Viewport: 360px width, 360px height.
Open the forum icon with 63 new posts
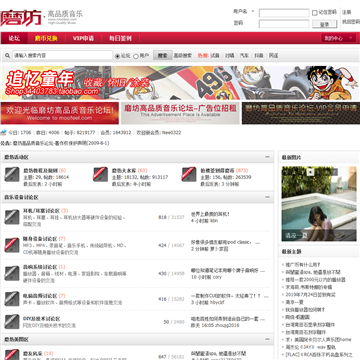click(x=100, y=174)
